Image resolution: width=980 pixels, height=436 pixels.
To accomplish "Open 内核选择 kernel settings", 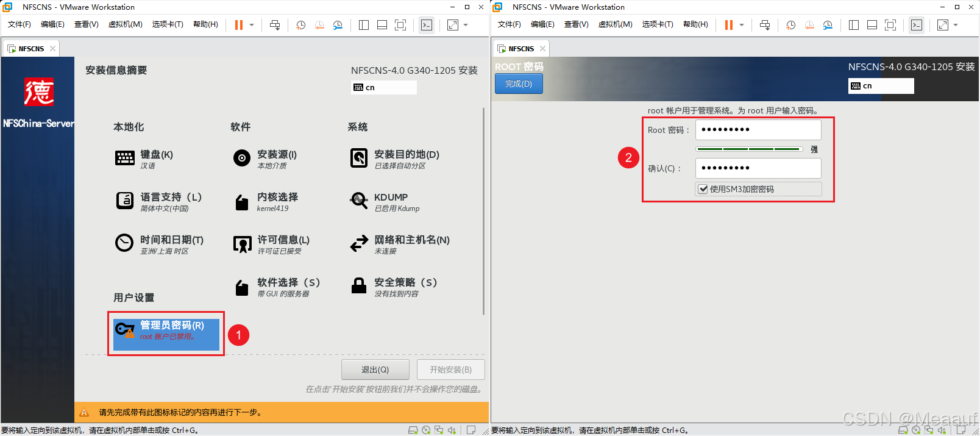I will pyautogui.click(x=266, y=202).
